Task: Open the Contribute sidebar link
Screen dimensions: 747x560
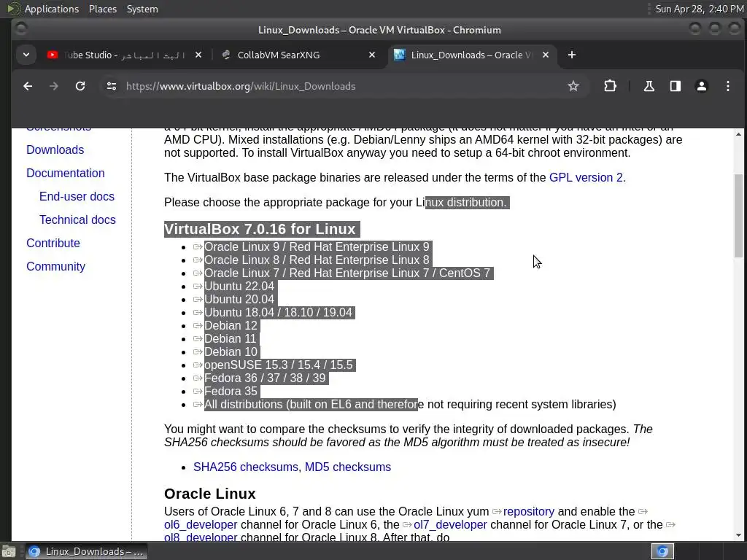Action: click(53, 243)
